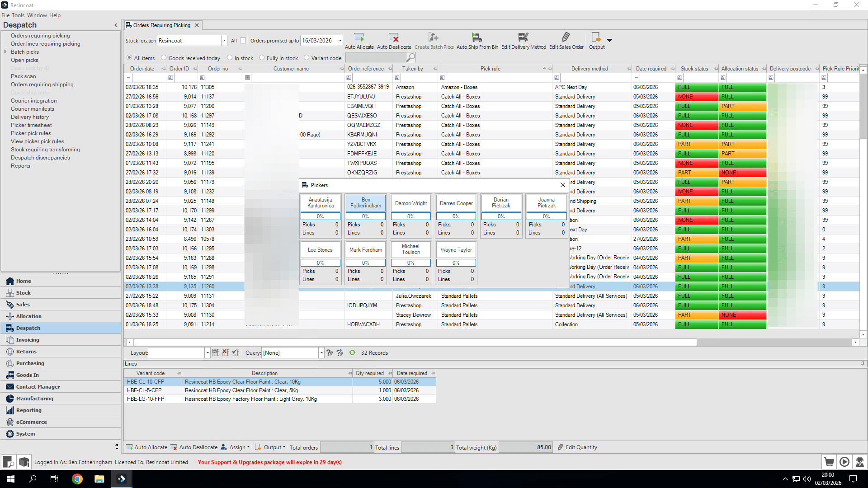Viewport: 868px width, 488px height.
Task: Click Anastasija Kantorovica's 0% progress bar
Action: [321, 216]
